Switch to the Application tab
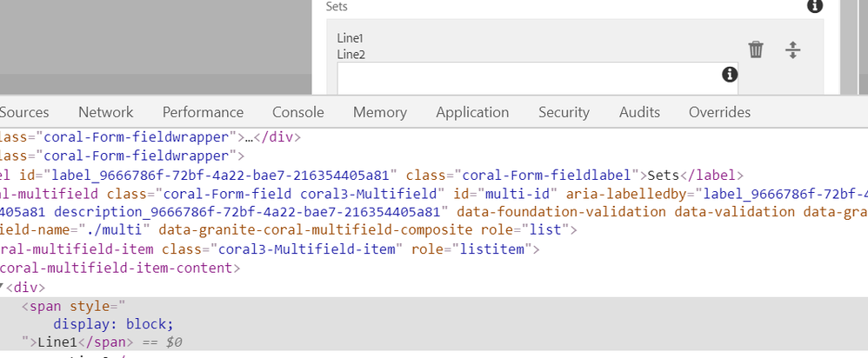Image resolution: width=868 pixels, height=358 pixels. point(472,112)
